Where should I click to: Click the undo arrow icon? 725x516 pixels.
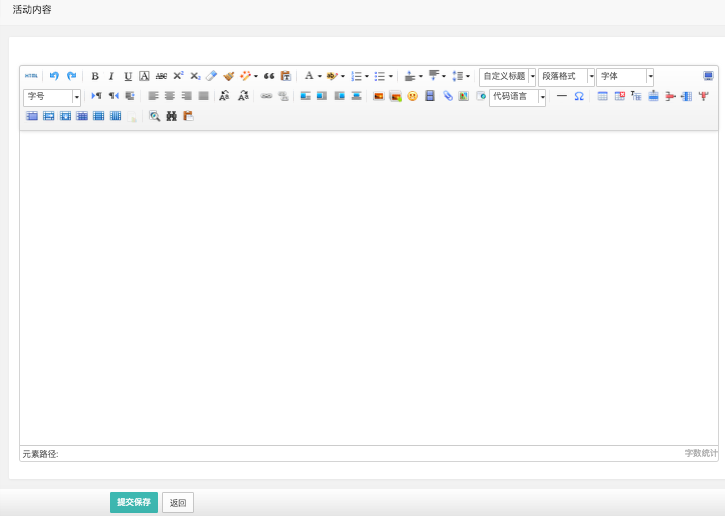pos(54,76)
